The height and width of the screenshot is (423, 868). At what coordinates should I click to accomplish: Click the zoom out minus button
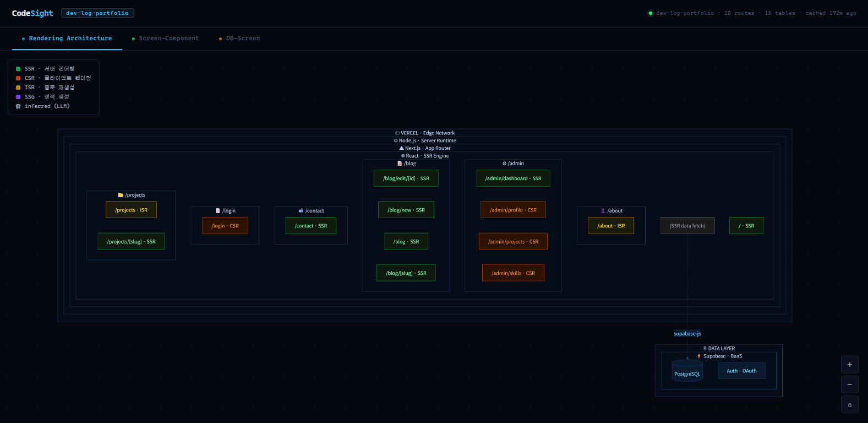click(x=850, y=384)
